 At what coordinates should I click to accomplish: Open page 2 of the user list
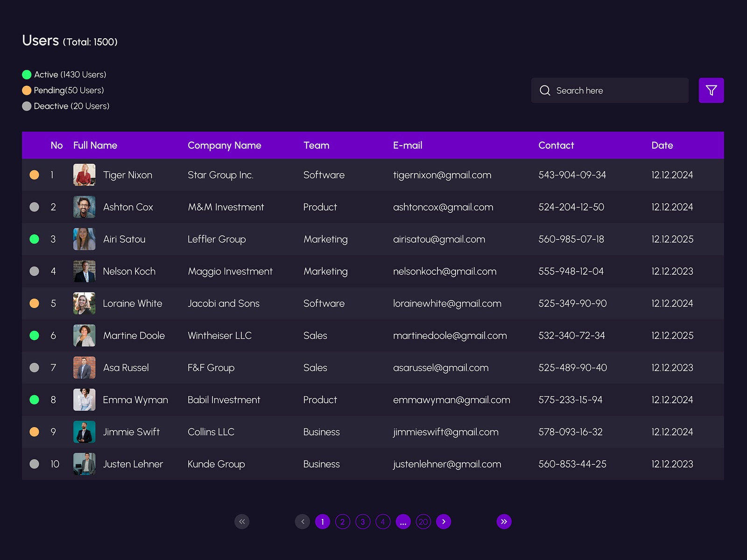point(342,522)
